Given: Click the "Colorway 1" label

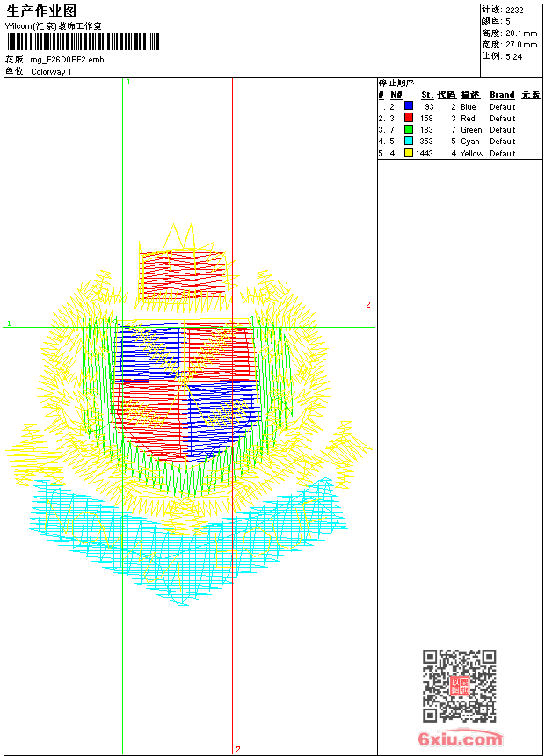Looking at the screenshot, I should coord(51,72).
